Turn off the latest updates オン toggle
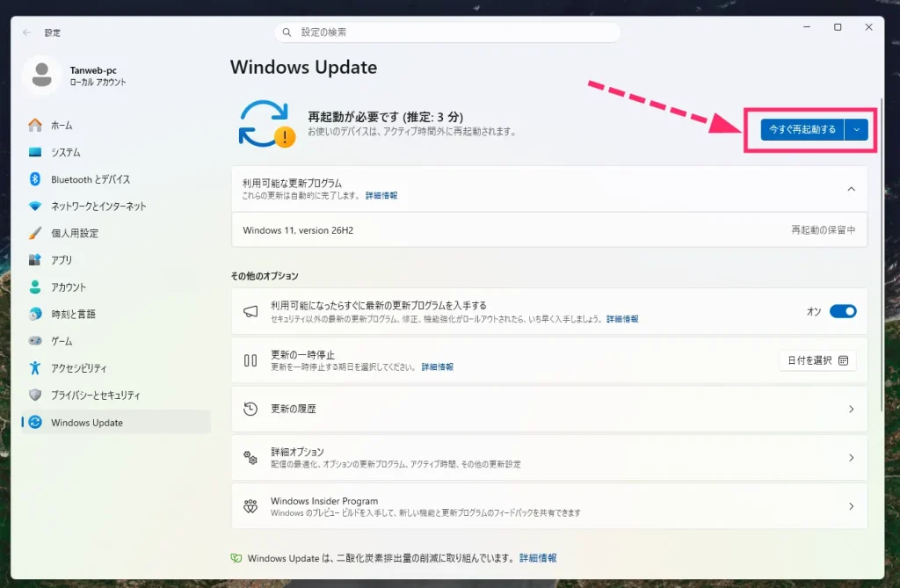This screenshot has width=900, height=588. [x=843, y=311]
